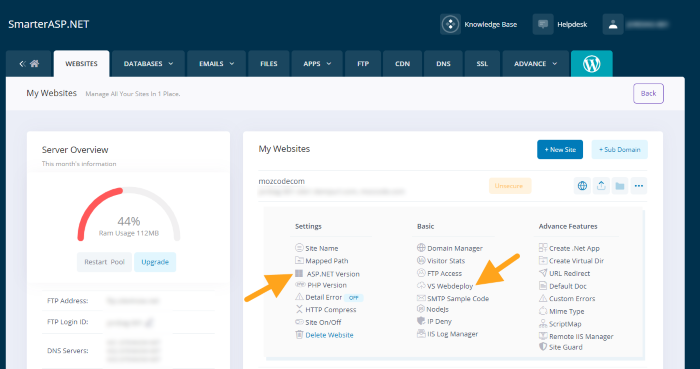Click the IIS Log Manager icon
Viewport: 700px width, 369px height.
click(420, 333)
